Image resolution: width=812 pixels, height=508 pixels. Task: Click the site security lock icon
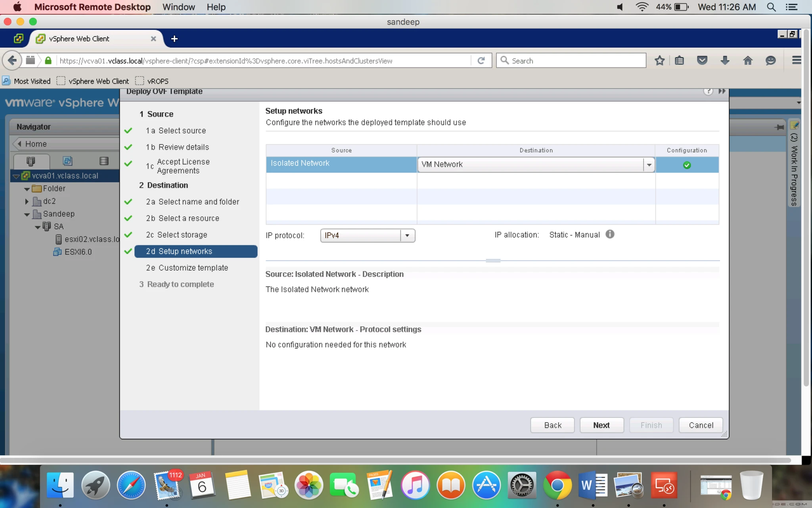(x=48, y=60)
